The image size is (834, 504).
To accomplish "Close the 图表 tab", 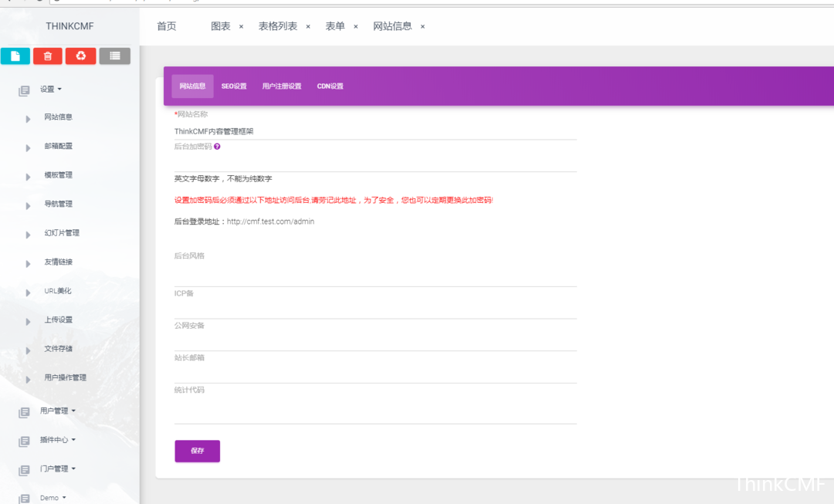I will 241,26.
